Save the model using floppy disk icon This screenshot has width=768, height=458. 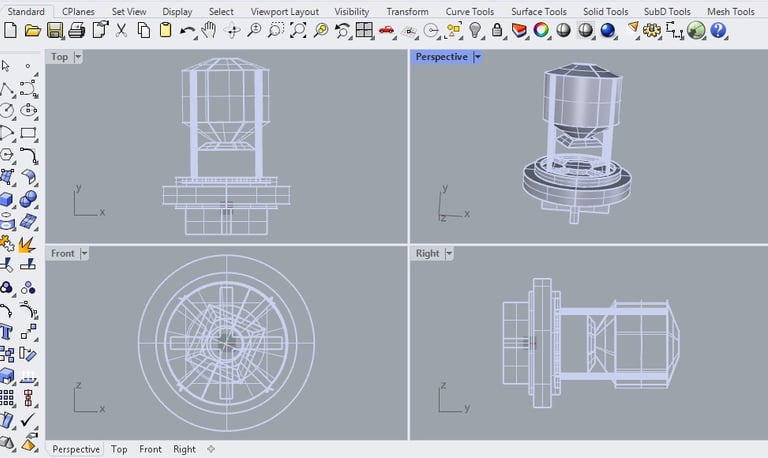point(54,31)
